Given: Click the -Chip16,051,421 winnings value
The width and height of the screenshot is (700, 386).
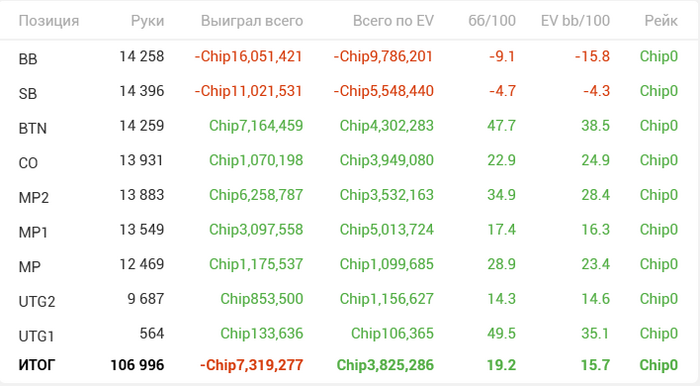Looking at the screenshot, I should coord(249,56).
